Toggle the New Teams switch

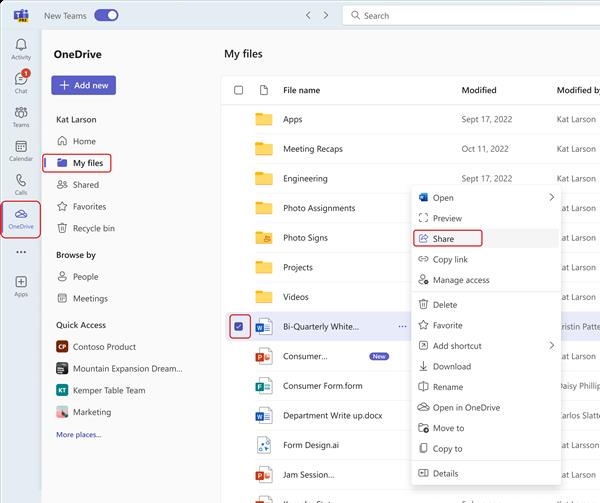pyautogui.click(x=106, y=15)
